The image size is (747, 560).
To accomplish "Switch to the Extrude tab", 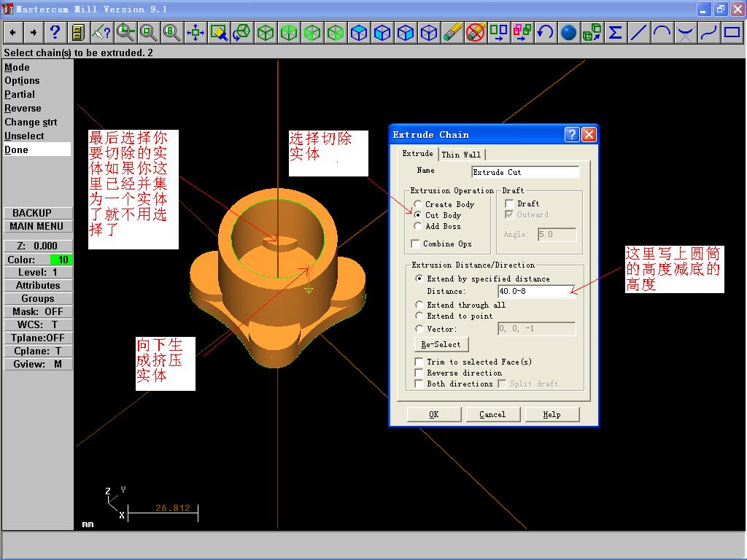I will tap(417, 153).
